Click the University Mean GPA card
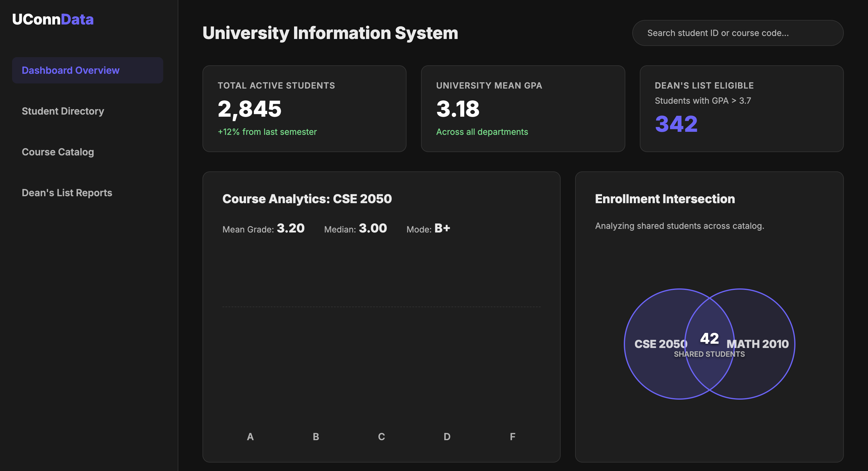The height and width of the screenshot is (471, 868). 523,109
